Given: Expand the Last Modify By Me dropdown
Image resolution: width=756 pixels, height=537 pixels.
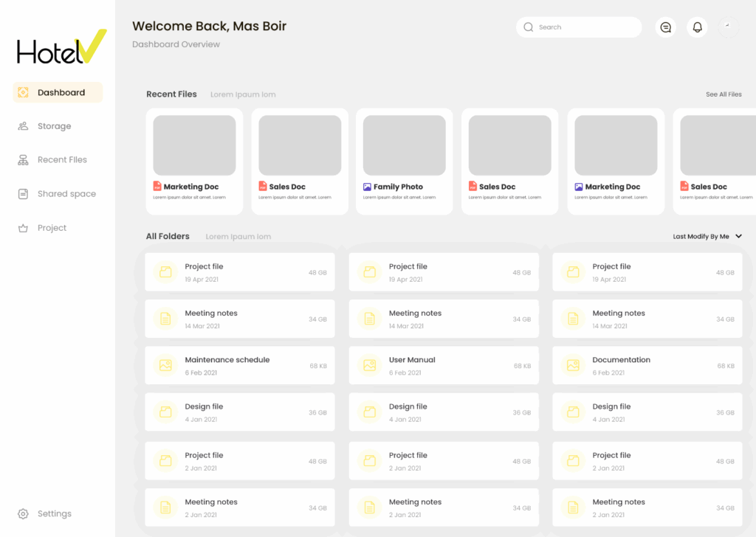Looking at the screenshot, I should coord(701,237).
